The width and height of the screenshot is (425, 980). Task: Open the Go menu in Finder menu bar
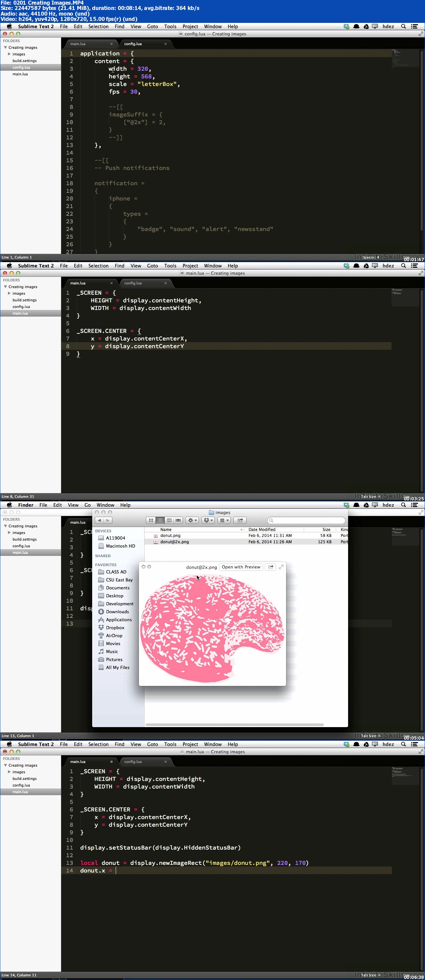(88, 505)
